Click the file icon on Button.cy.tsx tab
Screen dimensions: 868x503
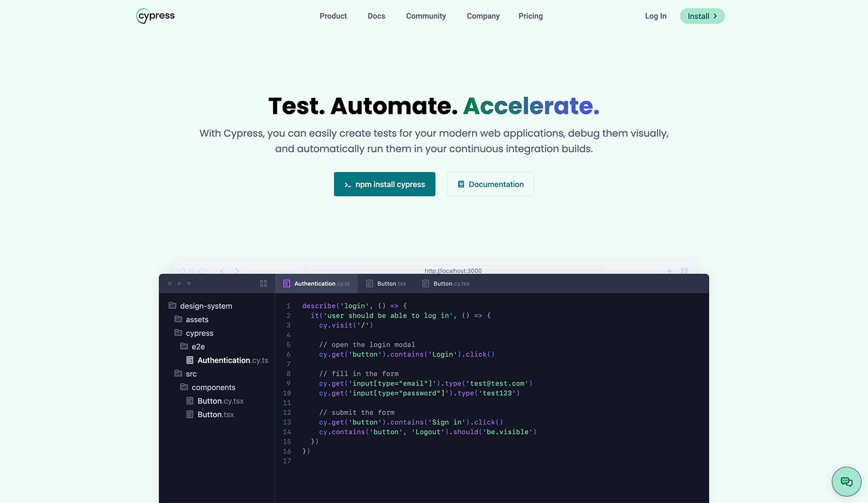426,284
